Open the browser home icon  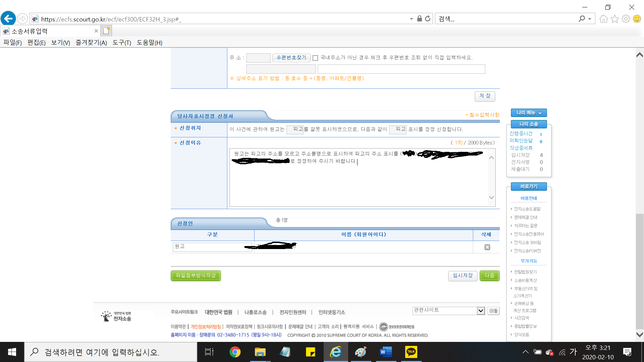(603, 19)
